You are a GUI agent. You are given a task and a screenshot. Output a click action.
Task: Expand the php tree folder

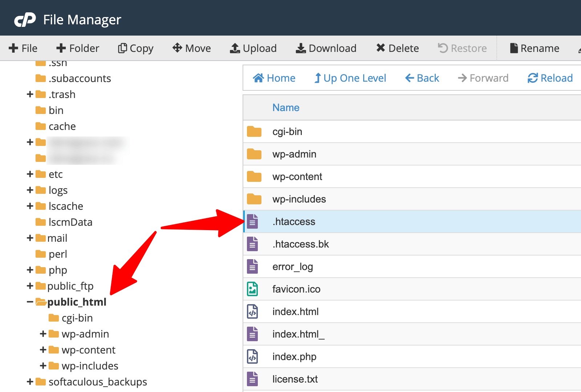click(30, 270)
